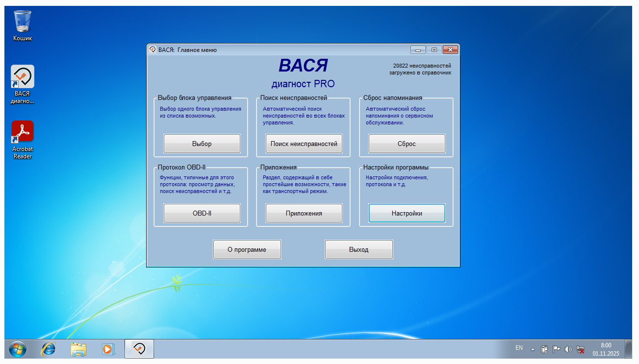The height and width of the screenshot is (364, 639).
Task: Open the OBD-II protocol functions
Action: click(x=202, y=213)
